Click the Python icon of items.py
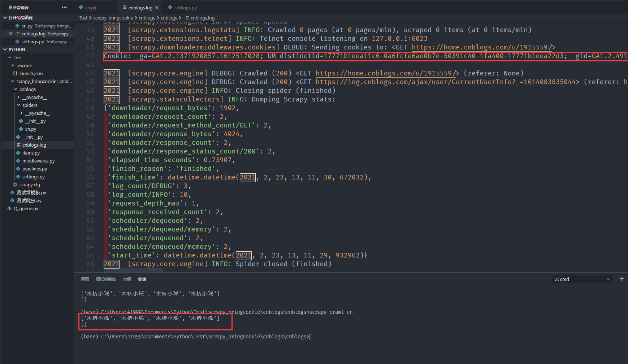628x364 pixels. point(18,153)
